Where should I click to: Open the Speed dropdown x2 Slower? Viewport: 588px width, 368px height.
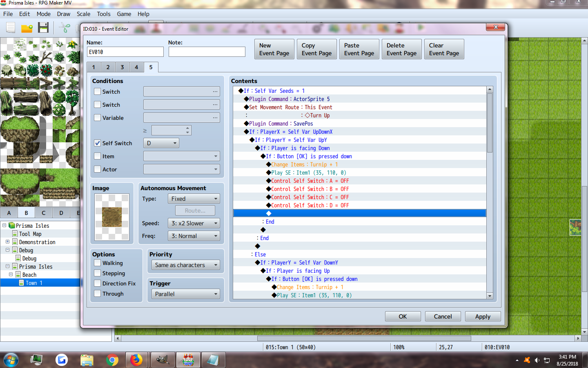[194, 223]
